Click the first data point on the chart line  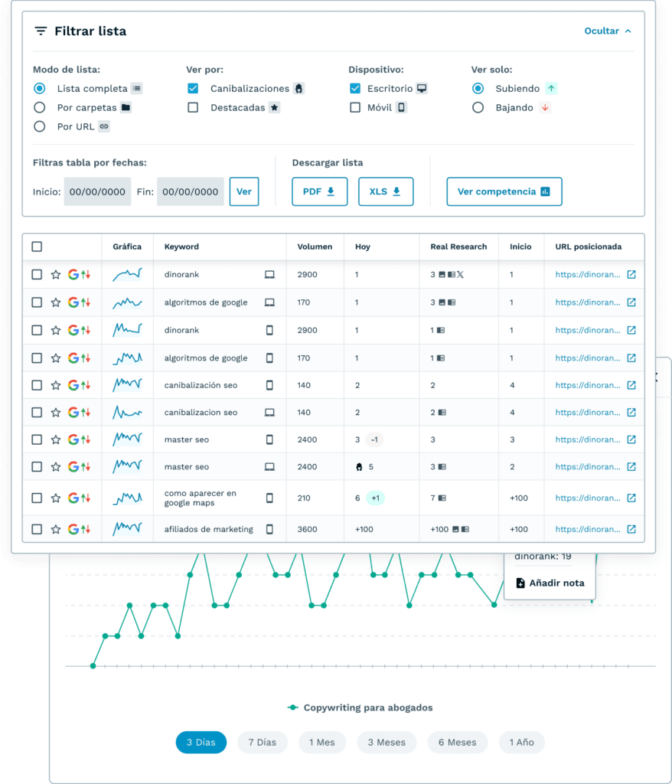tap(93, 666)
